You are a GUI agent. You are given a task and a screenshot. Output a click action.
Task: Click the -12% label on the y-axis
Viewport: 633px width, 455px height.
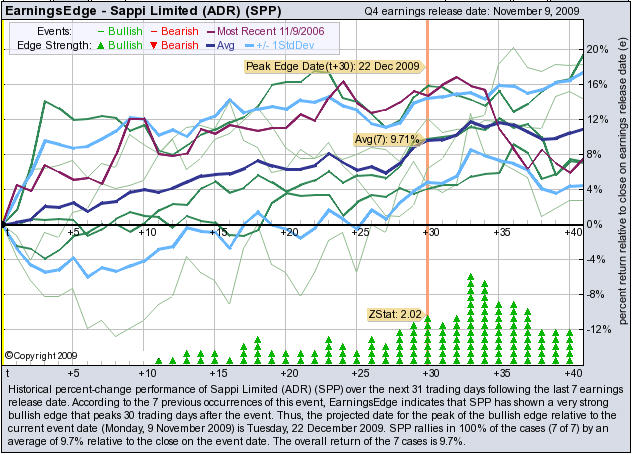[x=597, y=329]
